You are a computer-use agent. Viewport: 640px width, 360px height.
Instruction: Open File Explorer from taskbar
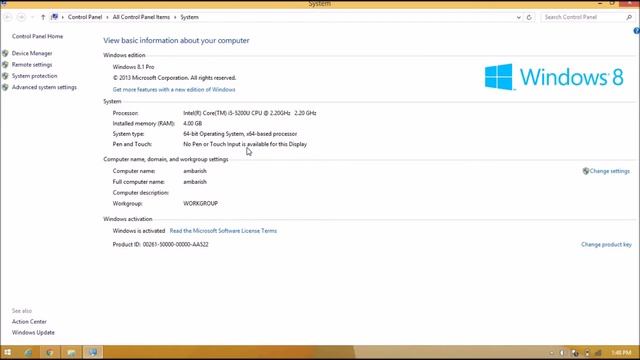pyautogui.click(x=71, y=352)
